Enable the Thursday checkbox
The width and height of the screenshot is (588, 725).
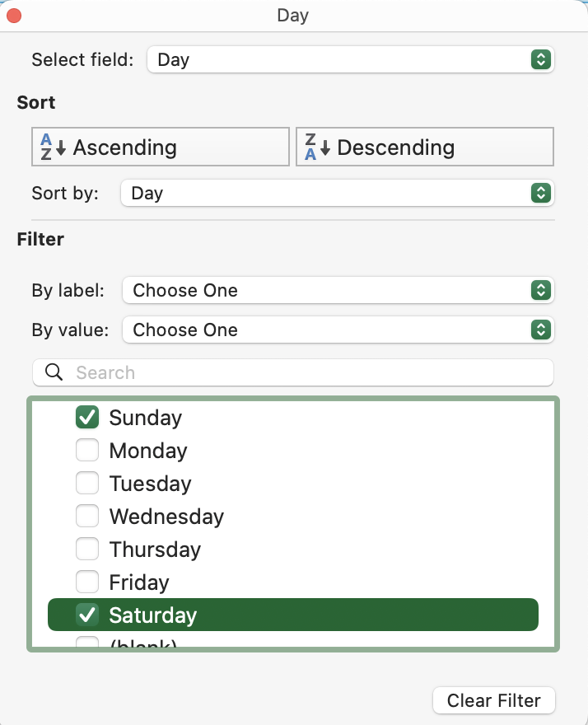[86, 549]
